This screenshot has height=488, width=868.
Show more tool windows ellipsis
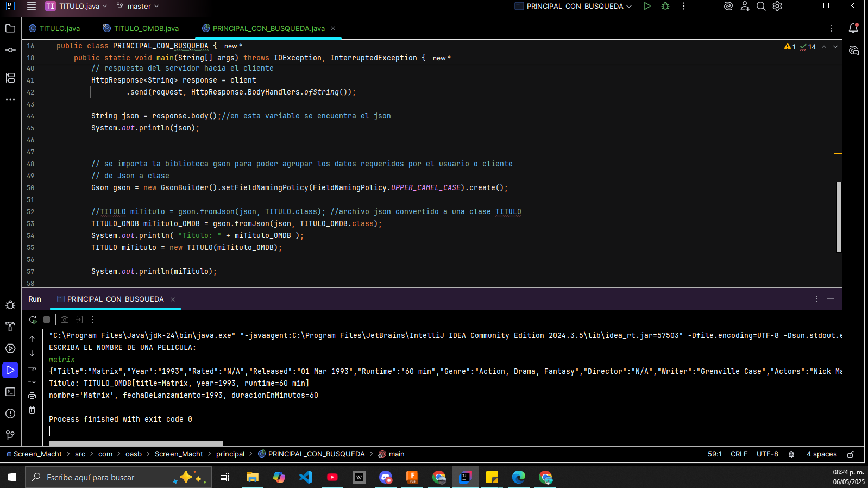[x=10, y=99]
